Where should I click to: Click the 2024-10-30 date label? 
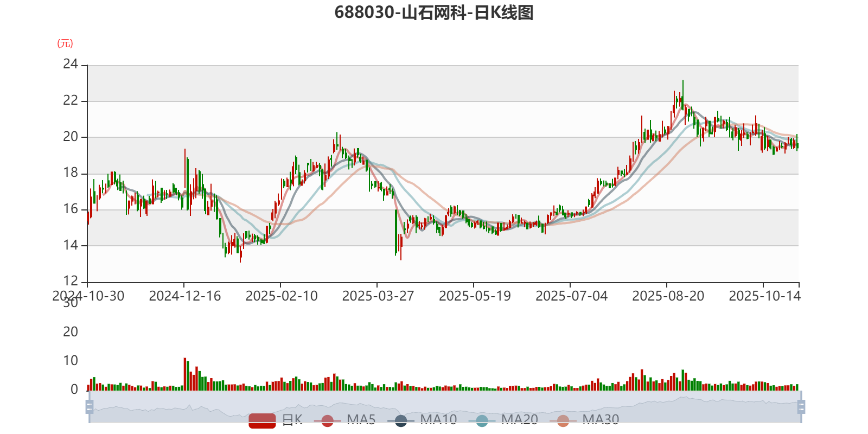tap(88, 296)
